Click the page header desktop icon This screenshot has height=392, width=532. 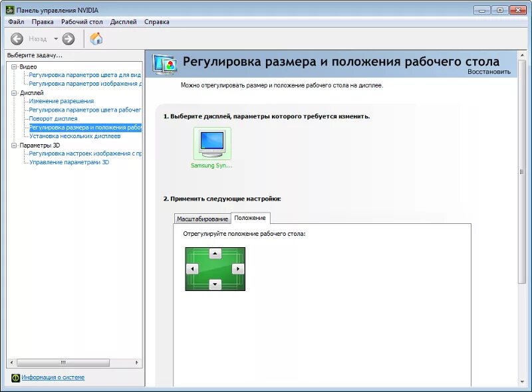pos(164,64)
